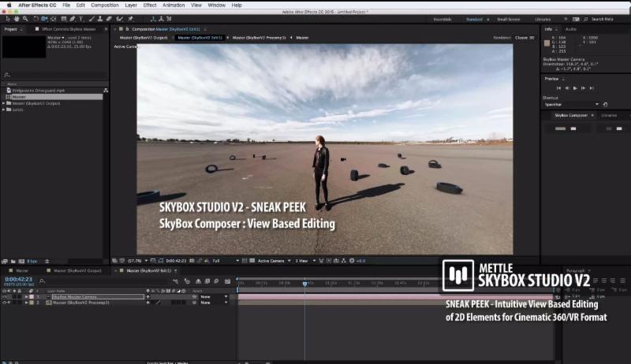Jump to first frame in Preview panel
The image size is (631, 364).
(x=558, y=87)
